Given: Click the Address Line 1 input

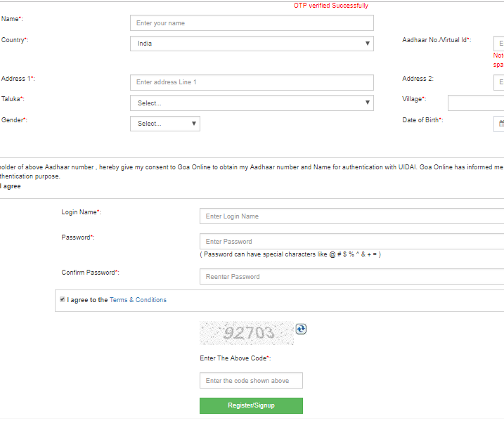Looking at the screenshot, I should (x=252, y=82).
